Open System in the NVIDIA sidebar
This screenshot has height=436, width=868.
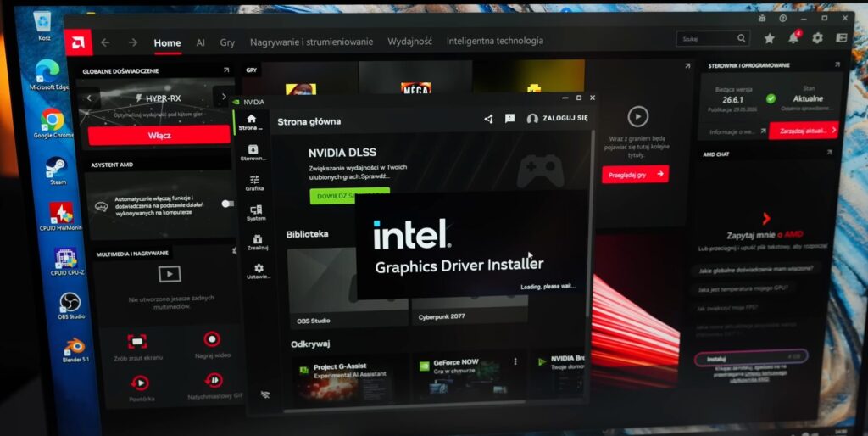click(x=256, y=213)
